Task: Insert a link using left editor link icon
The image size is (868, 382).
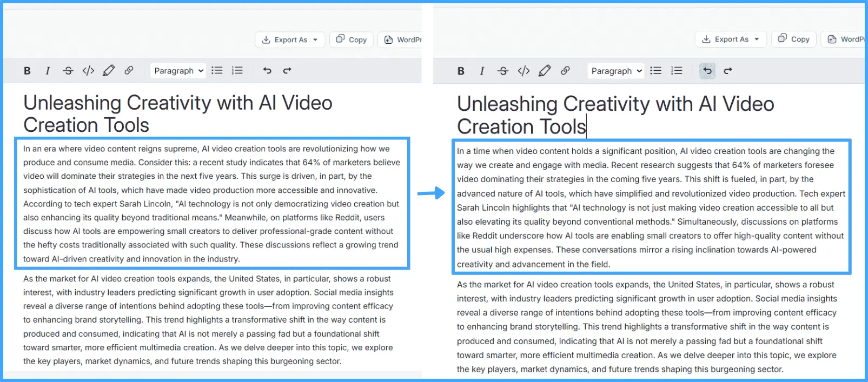Action: click(x=129, y=71)
